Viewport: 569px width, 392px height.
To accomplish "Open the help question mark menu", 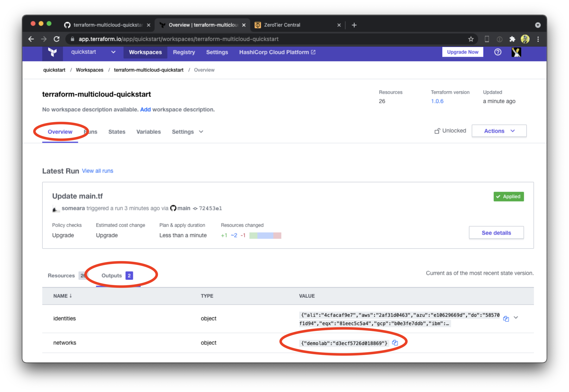I will pos(498,52).
